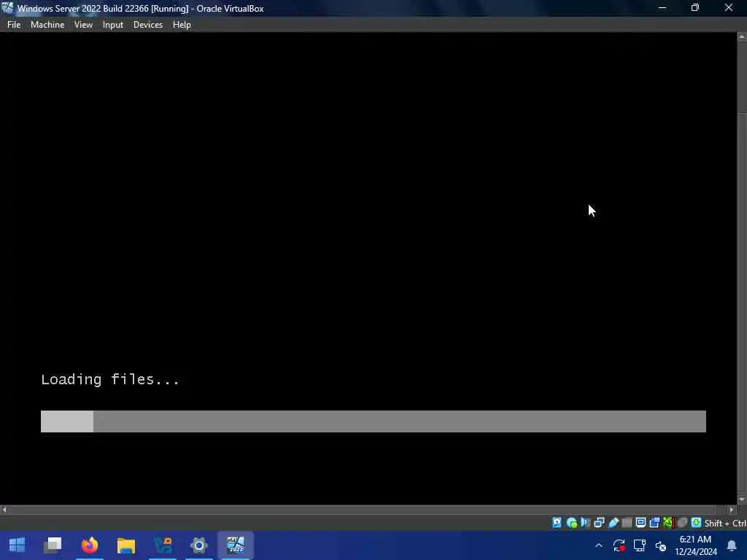Open the hard disk activity indicator
Image resolution: width=747 pixels, height=560 pixels.
(557, 523)
